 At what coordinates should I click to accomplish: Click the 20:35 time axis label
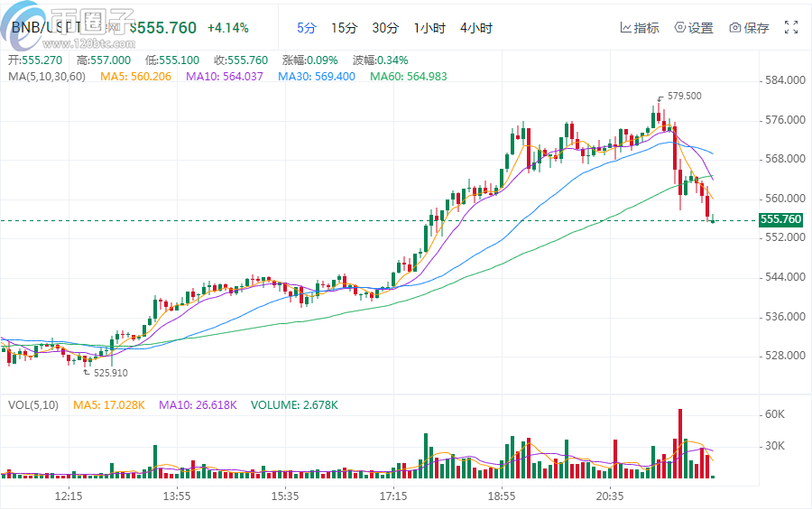[610, 496]
